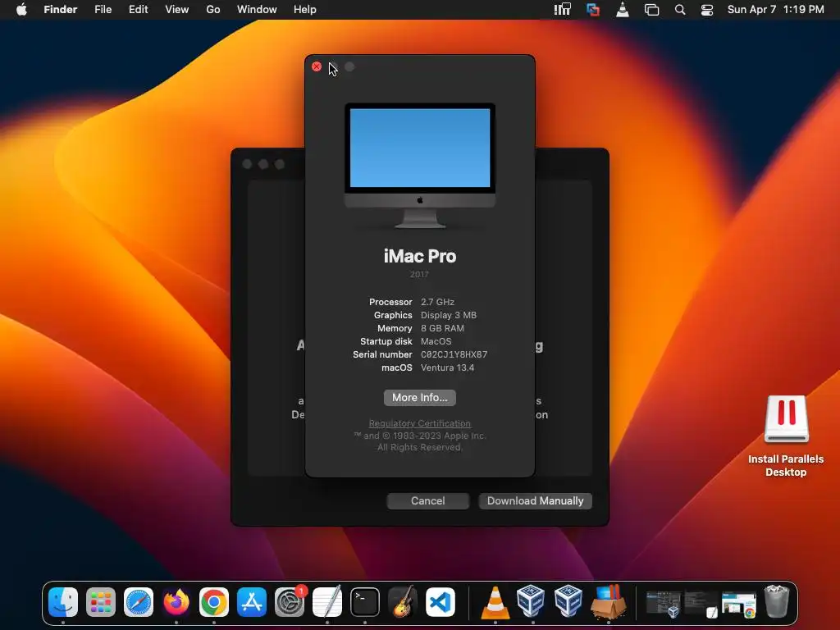Click the "Processor" label
Screen dimensions: 840x630
click(x=390, y=302)
